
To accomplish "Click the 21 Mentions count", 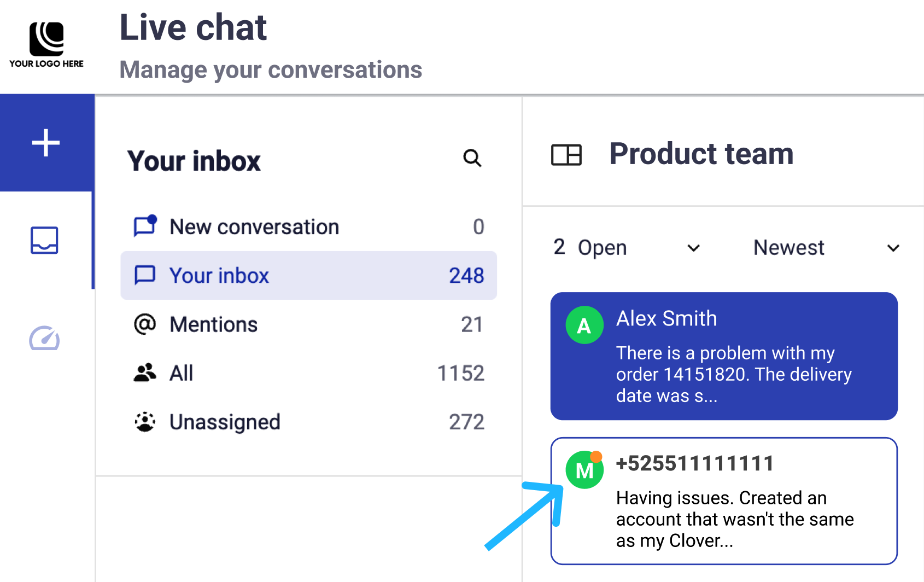I will [472, 325].
